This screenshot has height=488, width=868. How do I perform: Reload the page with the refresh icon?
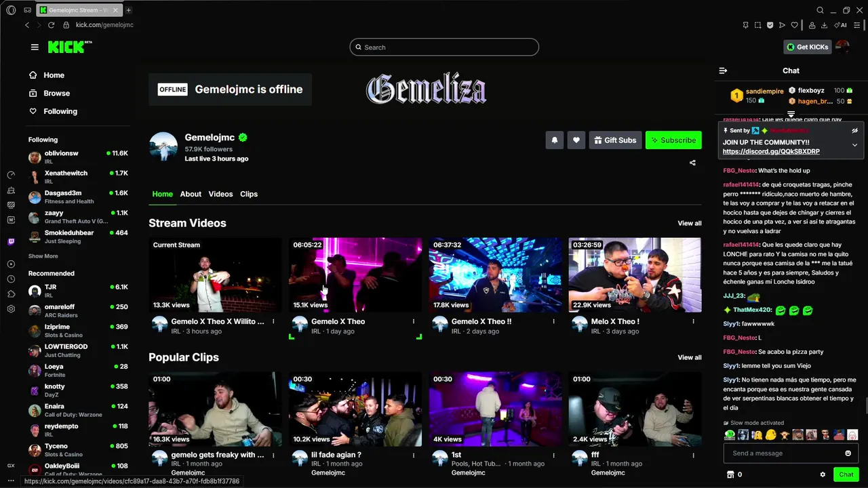point(51,25)
